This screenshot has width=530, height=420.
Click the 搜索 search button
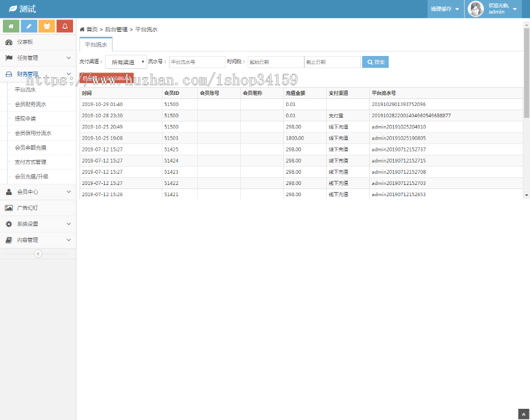coord(375,62)
